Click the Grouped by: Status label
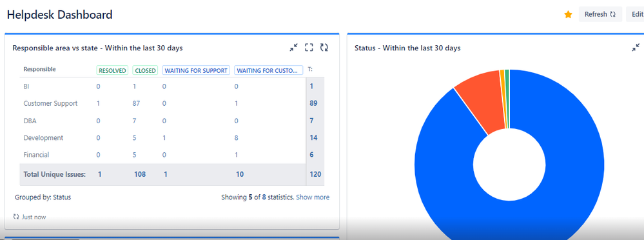644x240 pixels. pos(43,197)
